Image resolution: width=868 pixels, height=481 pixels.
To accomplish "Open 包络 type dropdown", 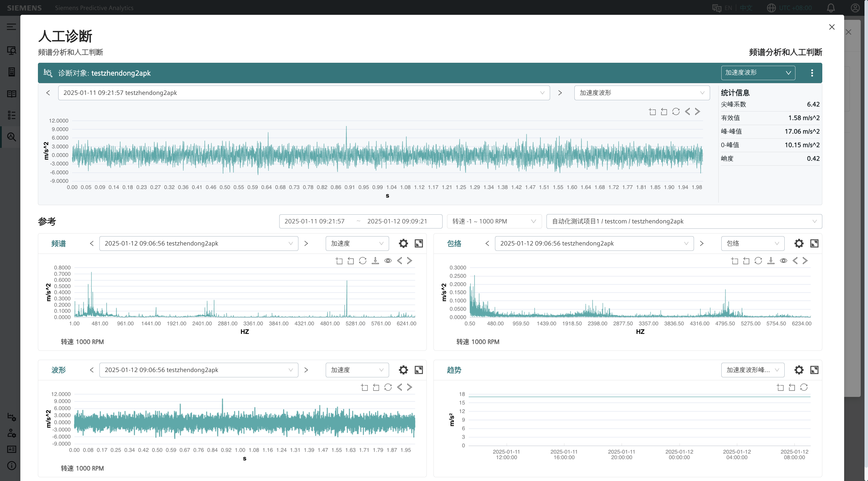I will tap(753, 243).
